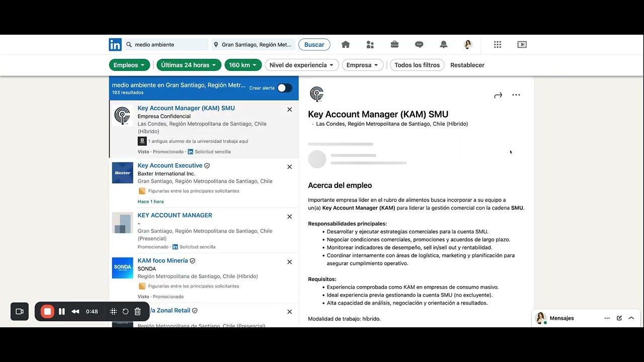Viewport: 644px width, 362px height.
Task: Click the 'Modalidad de trabajo: híbrido.' line
Action: tap(345, 319)
